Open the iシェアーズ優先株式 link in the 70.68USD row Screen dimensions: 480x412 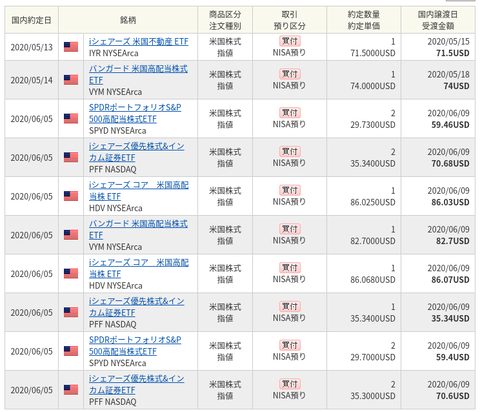(136, 152)
